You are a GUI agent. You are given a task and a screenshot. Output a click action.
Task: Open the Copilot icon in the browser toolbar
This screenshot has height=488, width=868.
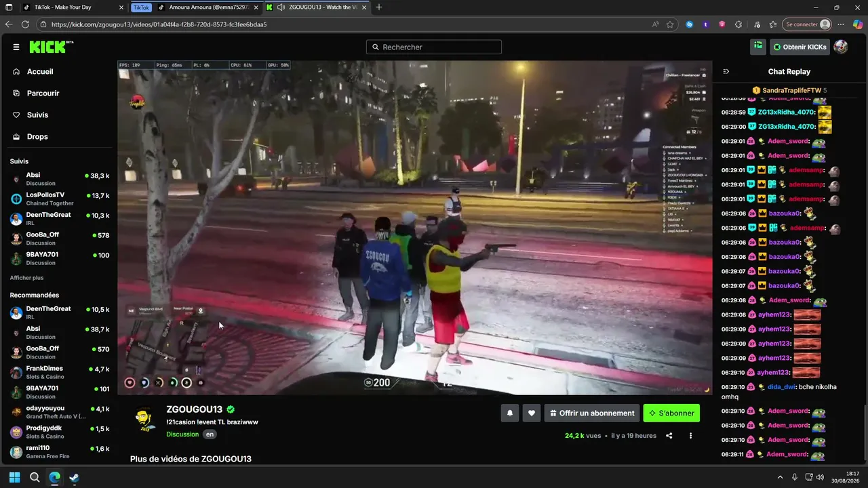coord(858,24)
